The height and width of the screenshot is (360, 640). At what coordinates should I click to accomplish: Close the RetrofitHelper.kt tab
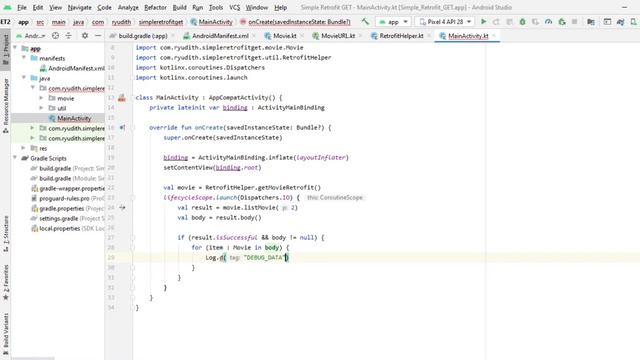429,36
